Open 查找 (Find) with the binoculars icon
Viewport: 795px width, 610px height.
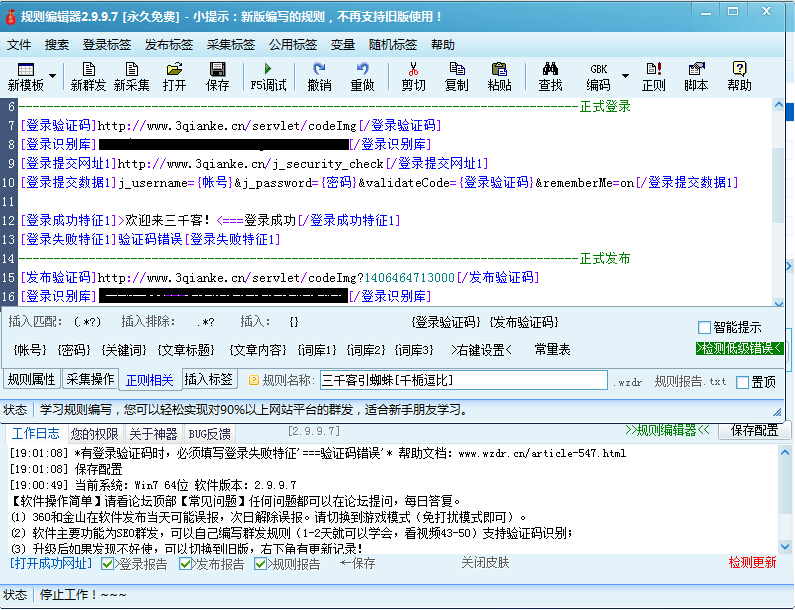(550, 76)
